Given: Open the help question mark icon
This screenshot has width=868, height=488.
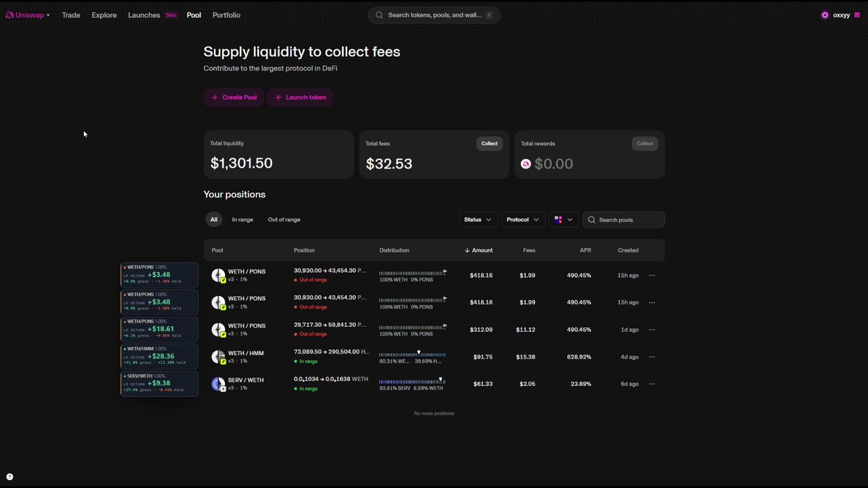Looking at the screenshot, I should pyautogui.click(x=9, y=476).
